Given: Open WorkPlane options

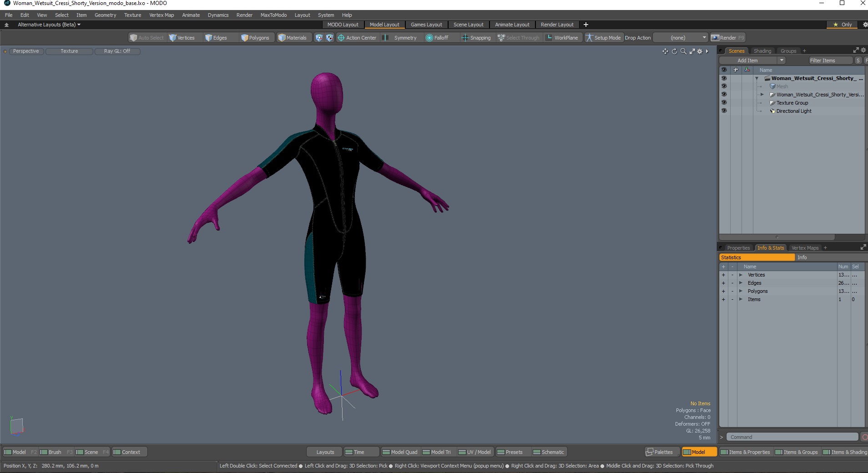Looking at the screenshot, I should 562,38.
